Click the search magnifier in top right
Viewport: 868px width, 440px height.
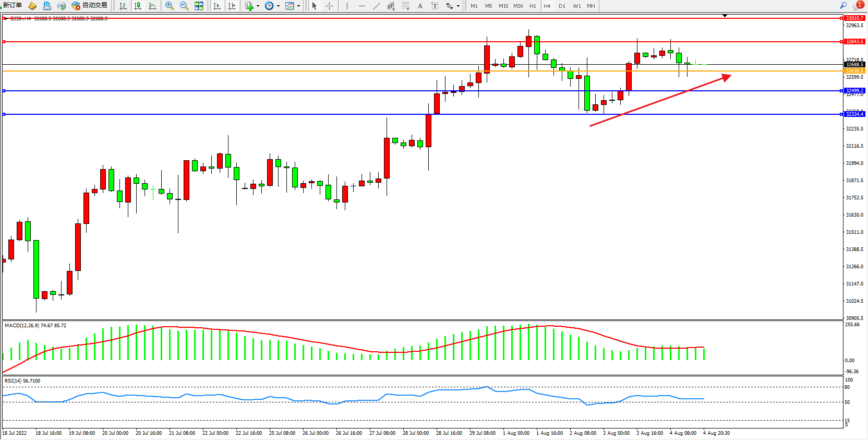coord(843,6)
